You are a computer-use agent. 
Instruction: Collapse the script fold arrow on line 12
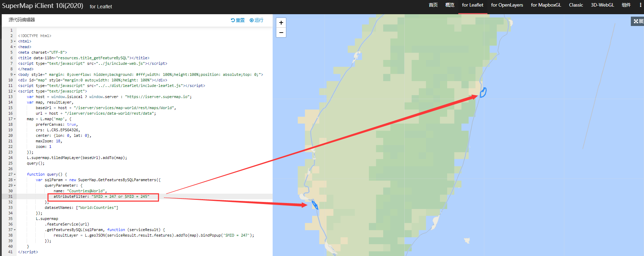[x=15, y=91]
